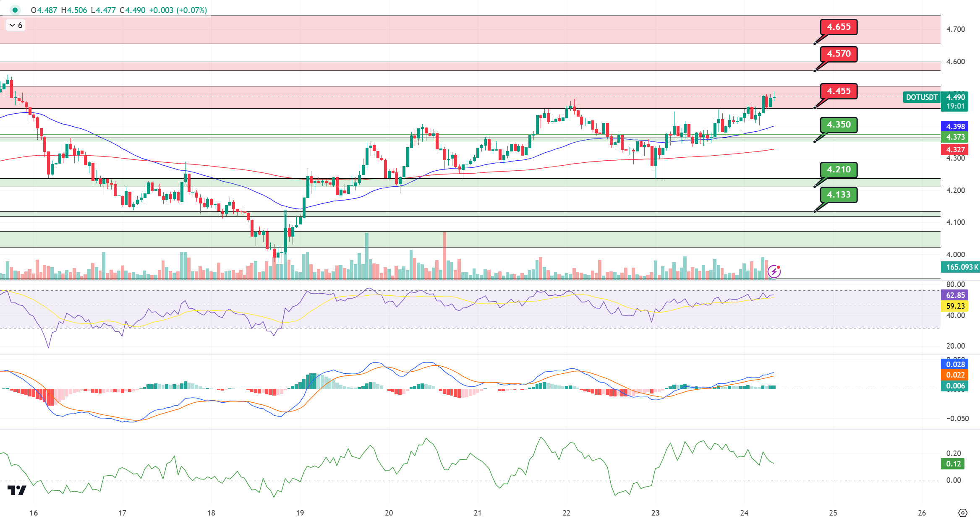Click the blue moving average label 4.398
980x521 pixels.
tap(955, 126)
